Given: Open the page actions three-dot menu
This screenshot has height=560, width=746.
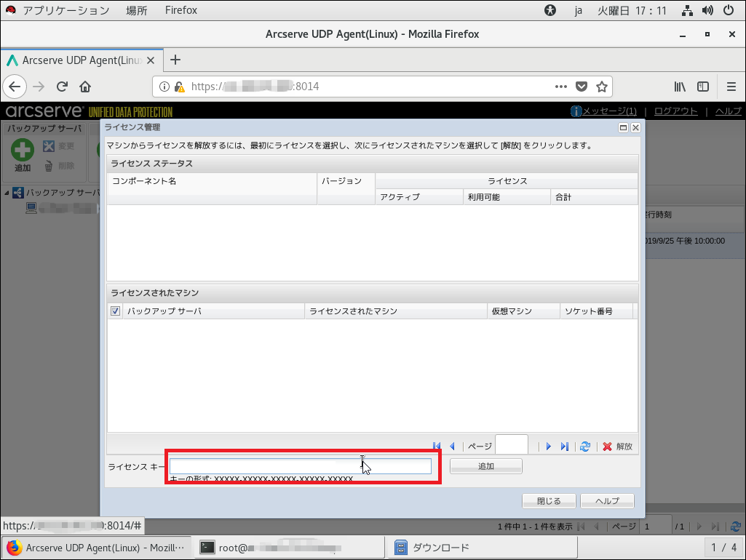Looking at the screenshot, I should point(561,87).
